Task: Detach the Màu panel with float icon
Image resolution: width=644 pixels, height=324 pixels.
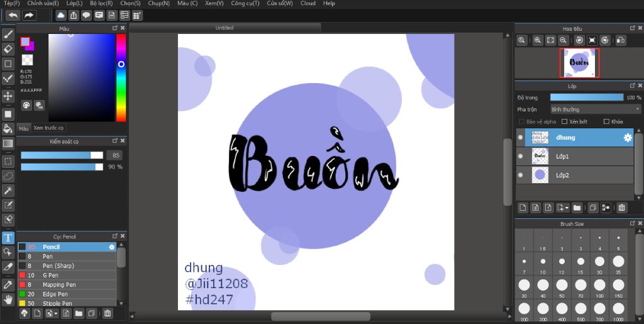Action: click(114, 28)
